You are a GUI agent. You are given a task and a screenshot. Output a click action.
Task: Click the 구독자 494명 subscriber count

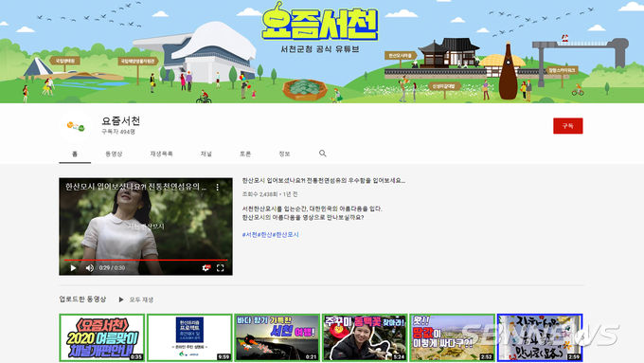118,132
